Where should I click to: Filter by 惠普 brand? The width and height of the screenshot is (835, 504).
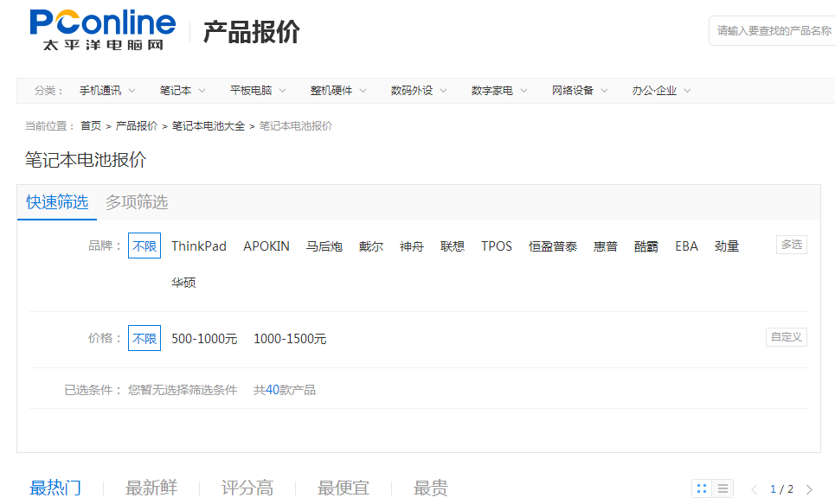click(606, 246)
